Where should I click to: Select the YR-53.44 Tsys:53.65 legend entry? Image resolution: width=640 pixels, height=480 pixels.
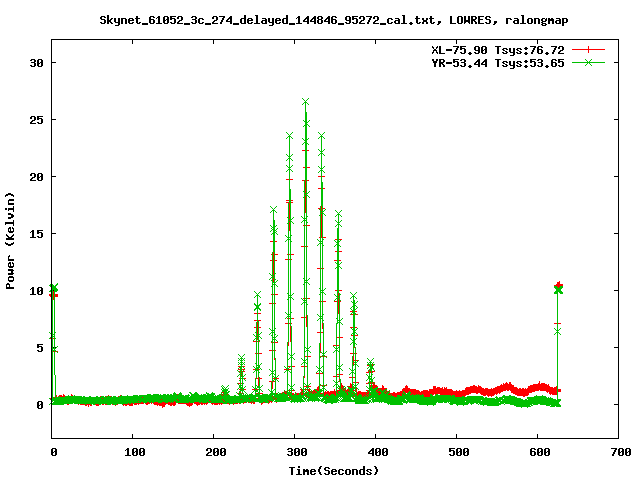pyautogui.click(x=498, y=63)
